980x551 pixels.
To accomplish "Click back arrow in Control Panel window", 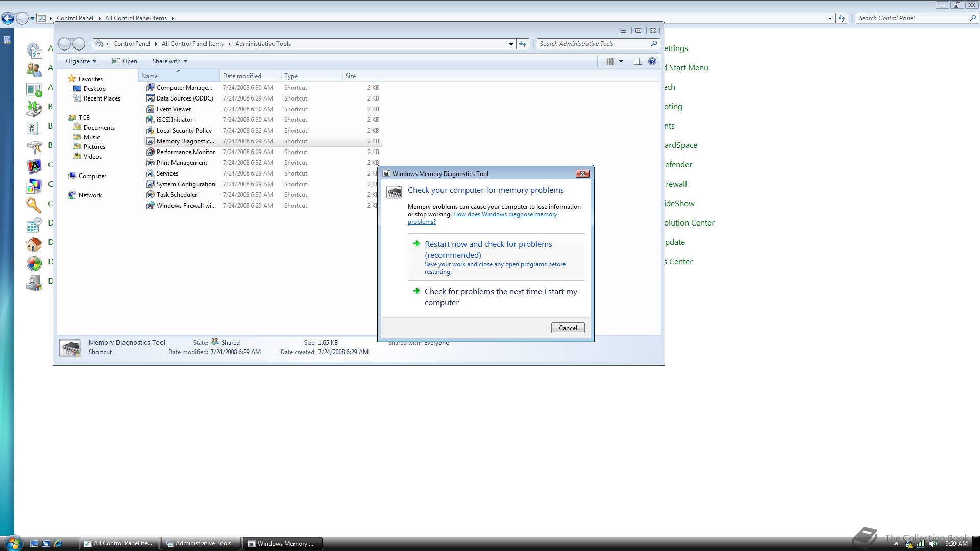I will pyautogui.click(x=8, y=19).
